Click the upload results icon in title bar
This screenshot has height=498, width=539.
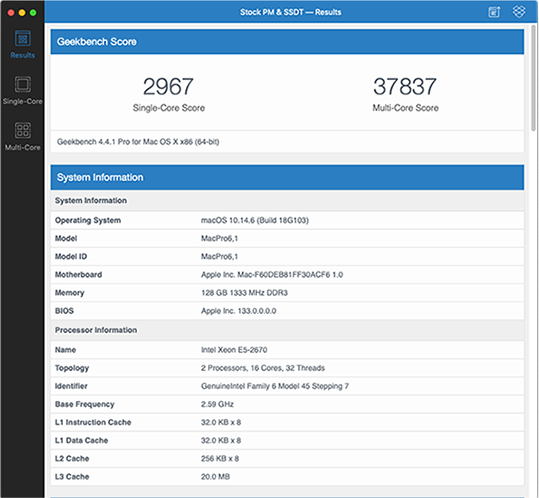coord(494,12)
